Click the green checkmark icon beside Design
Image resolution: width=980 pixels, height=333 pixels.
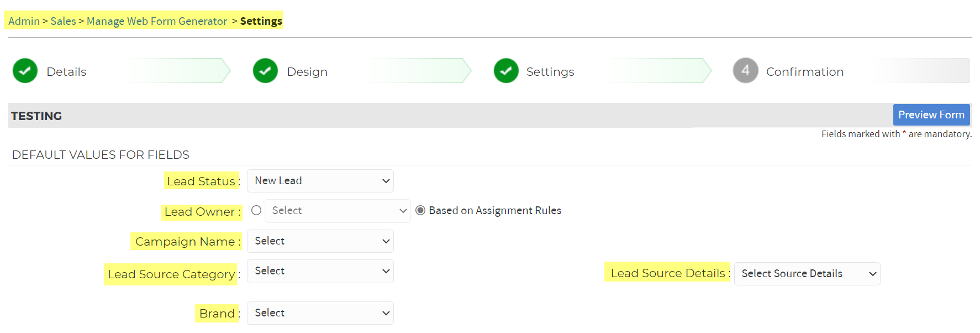(x=265, y=71)
